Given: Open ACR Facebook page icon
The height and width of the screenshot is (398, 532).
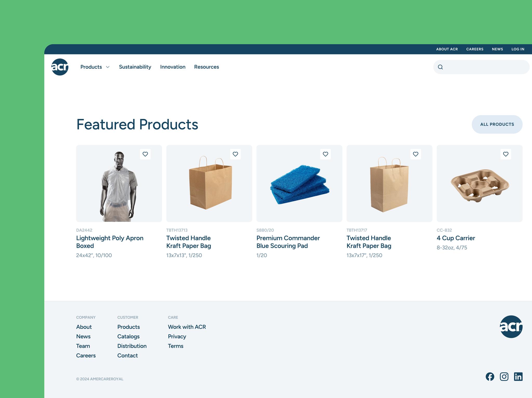Looking at the screenshot, I should 490,376.
